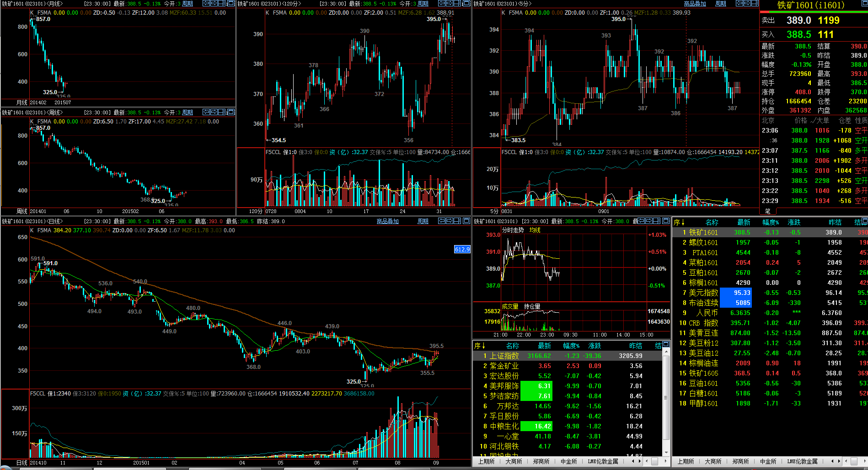Viewport: 868px width, 470px height.
Task: Click split-panel icon in 5-minute chart header
Action: [755, 3]
